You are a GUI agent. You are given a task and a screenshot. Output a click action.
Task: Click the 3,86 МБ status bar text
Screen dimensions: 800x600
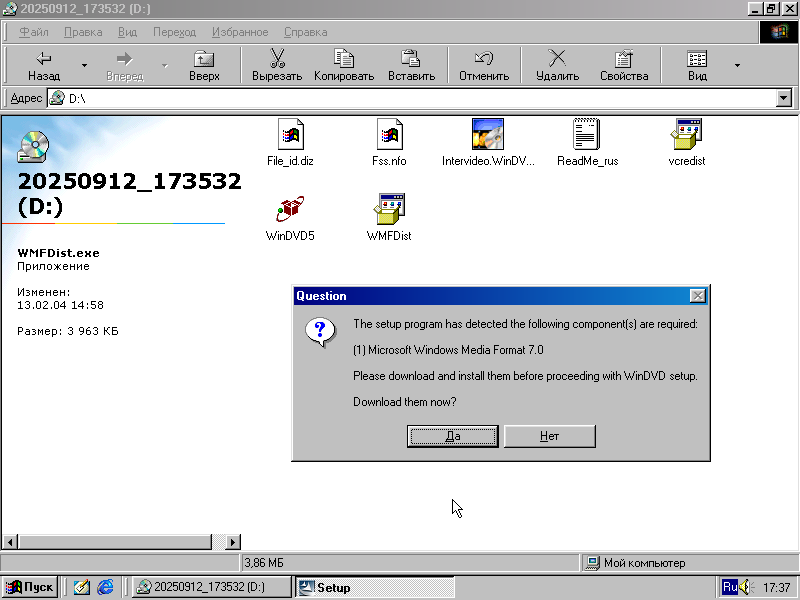pos(263,563)
